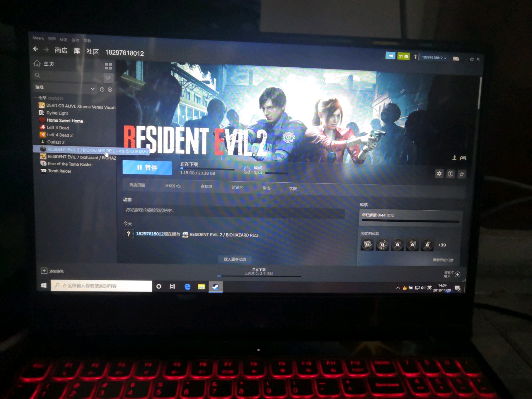The width and height of the screenshot is (532, 399).
Task: Open game settings gear icon
Action: (439, 173)
